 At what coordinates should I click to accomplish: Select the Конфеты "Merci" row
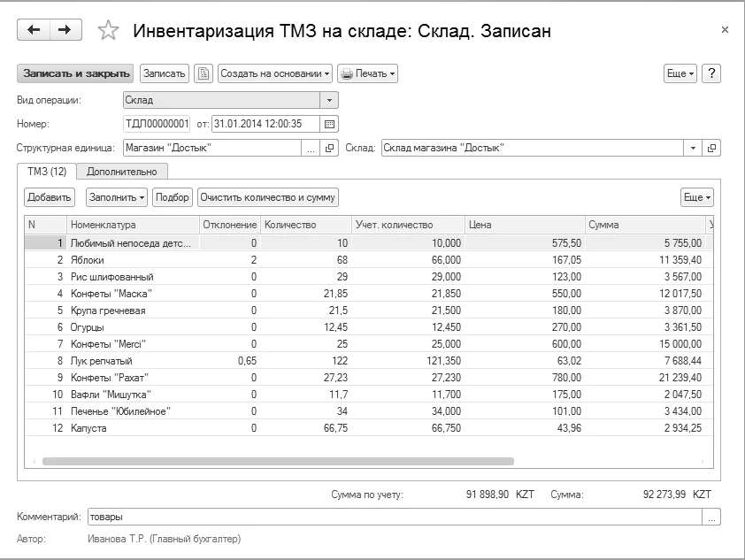tap(369, 344)
